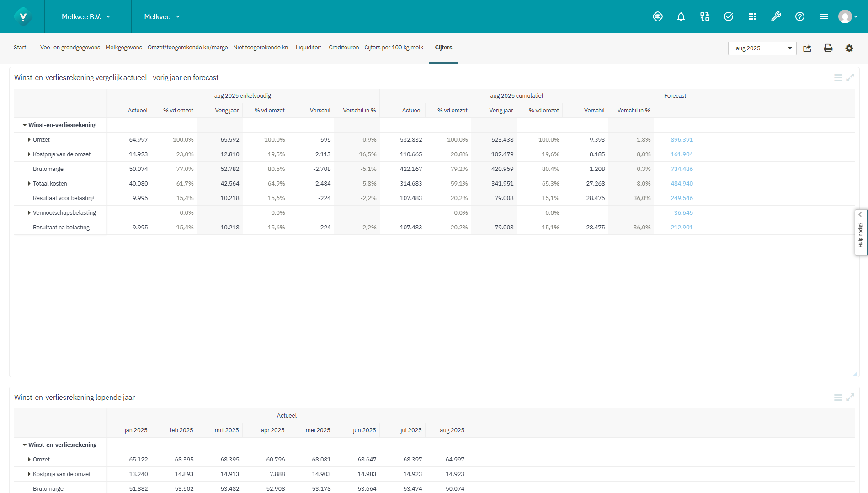Click the wrench tools icon

(x=776, y=17)
